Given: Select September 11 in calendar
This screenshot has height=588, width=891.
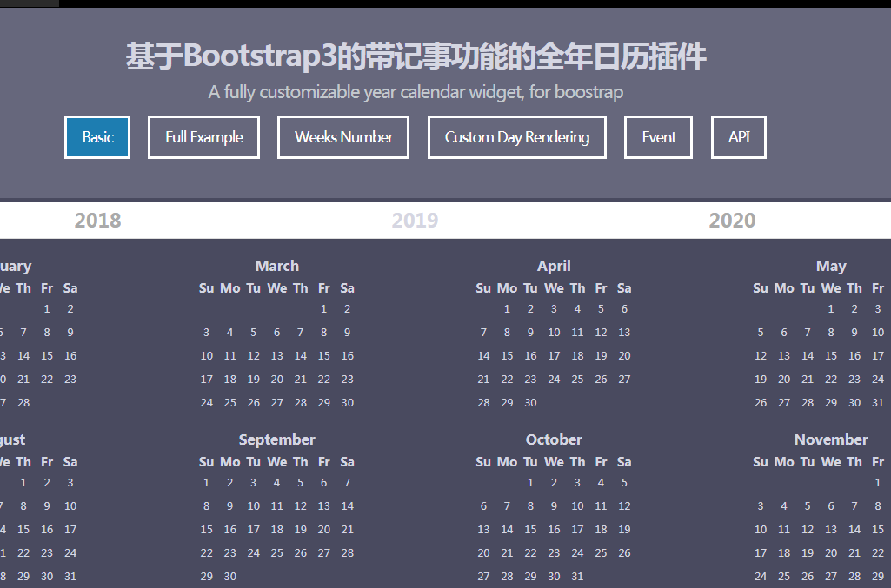Looking at the screenshot, I should click(x=276, y=505).
